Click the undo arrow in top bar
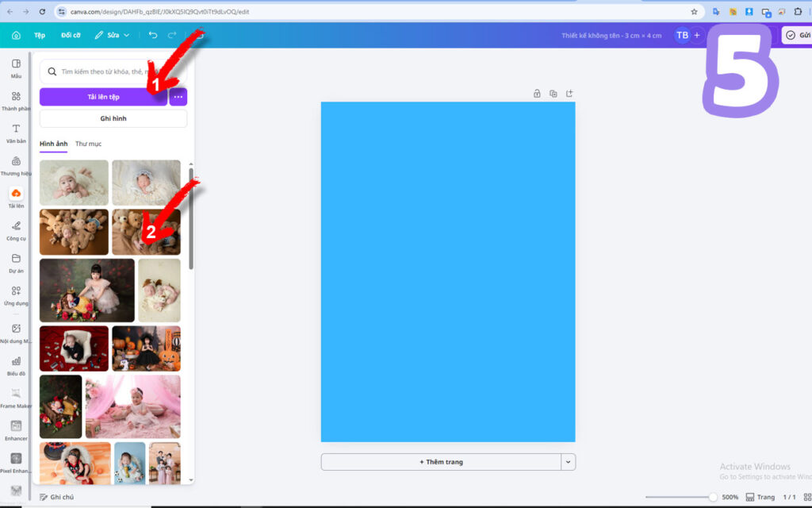Image resolution: width=812 pixels, height=508 pixels. pos(153,35)
